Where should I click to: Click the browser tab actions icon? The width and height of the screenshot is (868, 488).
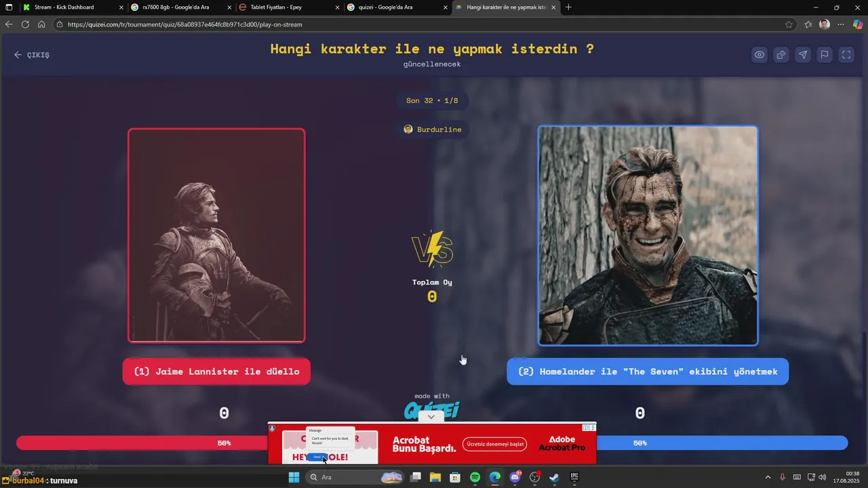[x=9, y=7]
